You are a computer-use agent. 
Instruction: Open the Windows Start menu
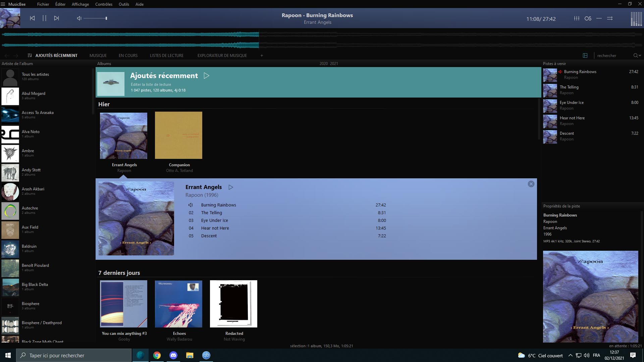click(8, 355)
